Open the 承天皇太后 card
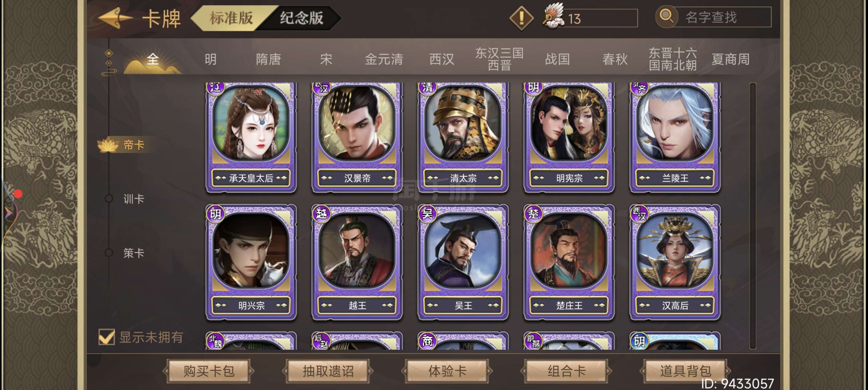 coord(251,137)
